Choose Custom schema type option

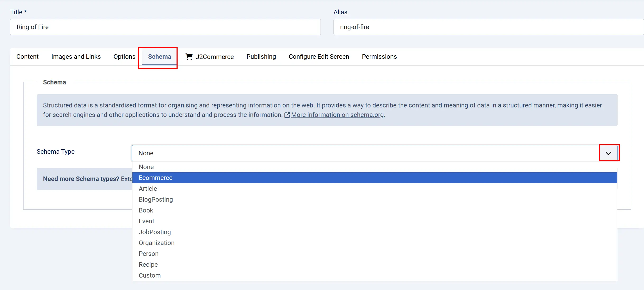click(374, 275)
